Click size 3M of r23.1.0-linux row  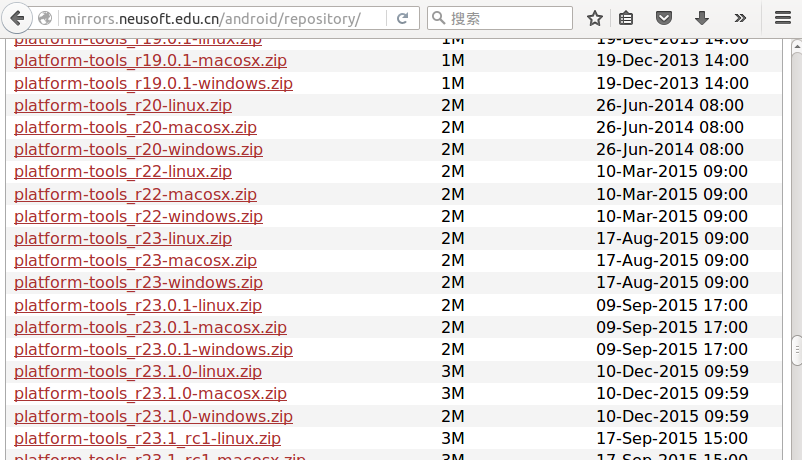click(453, 371)
